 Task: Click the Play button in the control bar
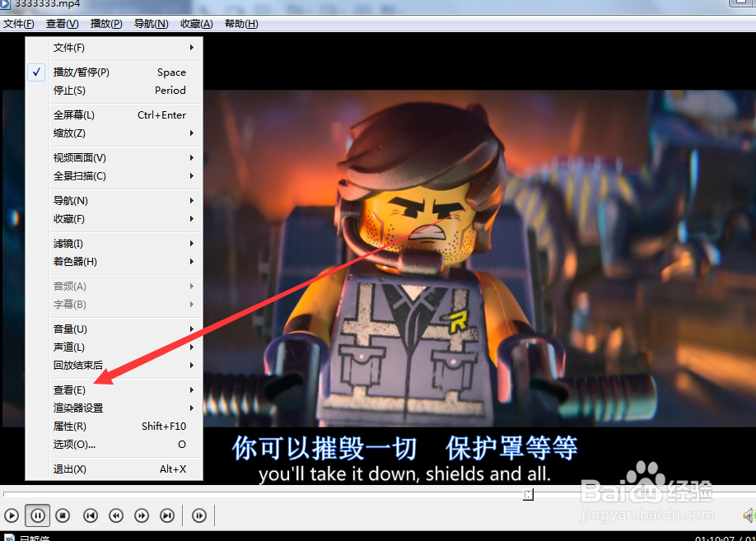12,515
